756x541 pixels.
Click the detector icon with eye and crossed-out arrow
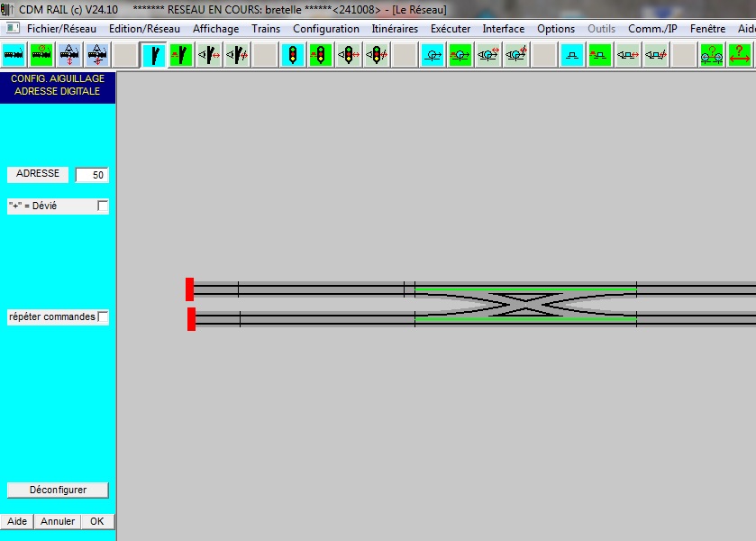(x=655, y=54)
